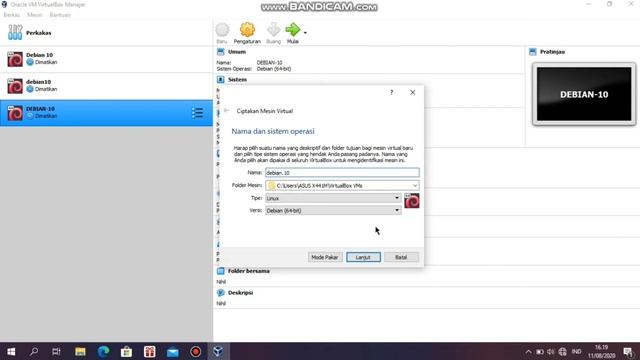Open the Berkas menu
This screenshot has width=640, height=360.
11,15
